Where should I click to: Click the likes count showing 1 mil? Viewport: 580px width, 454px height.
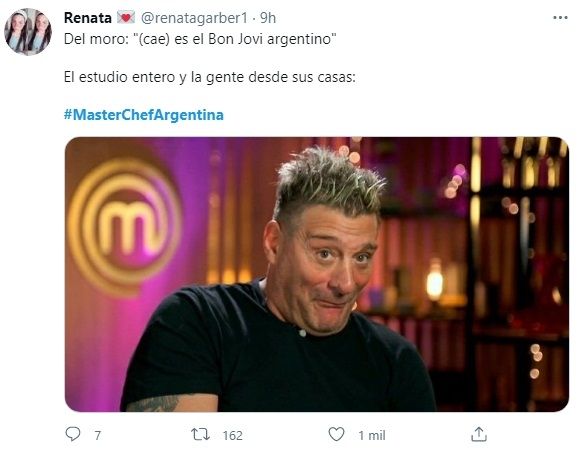click(x=372, y=435)
